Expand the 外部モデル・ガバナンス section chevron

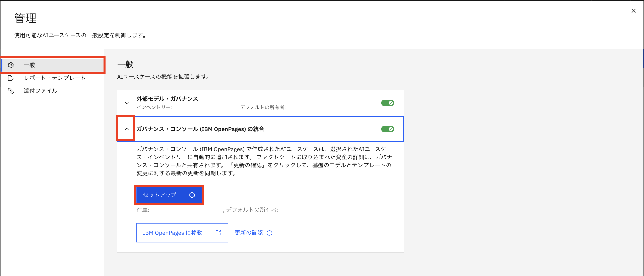coord(127,103)
